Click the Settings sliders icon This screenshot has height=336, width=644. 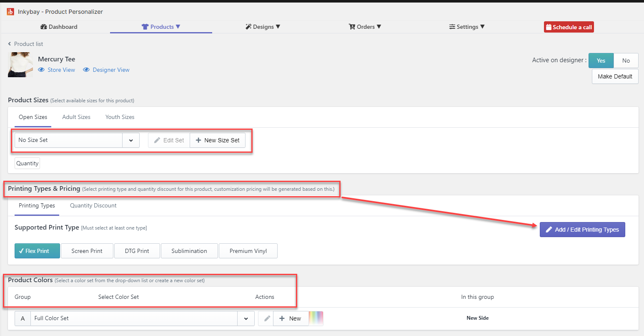click(452, 27)
